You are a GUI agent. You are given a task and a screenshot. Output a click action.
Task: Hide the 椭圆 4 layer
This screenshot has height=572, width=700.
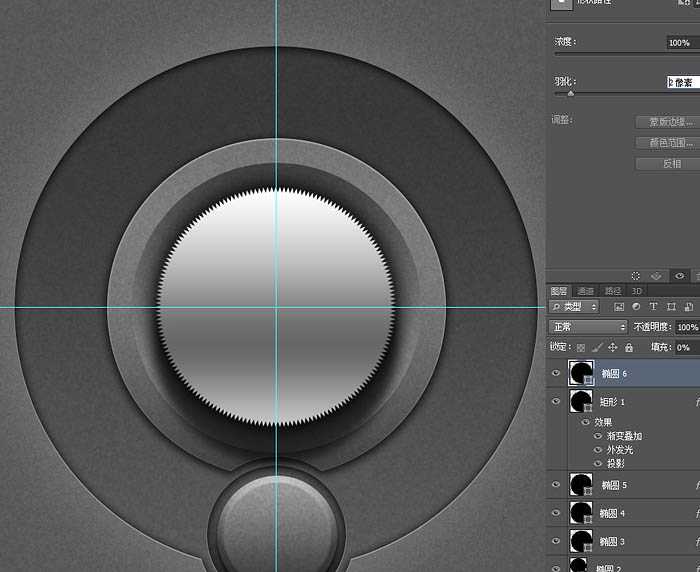tap(556, 513)
